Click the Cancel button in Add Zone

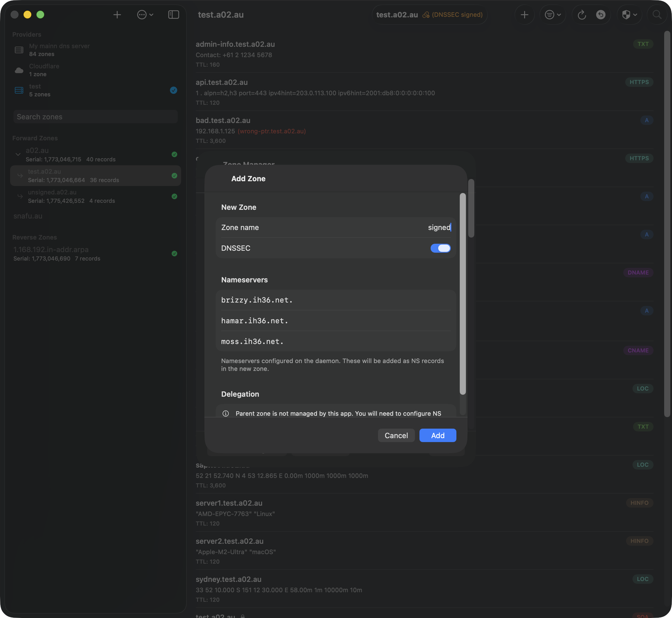pos(396,435)
